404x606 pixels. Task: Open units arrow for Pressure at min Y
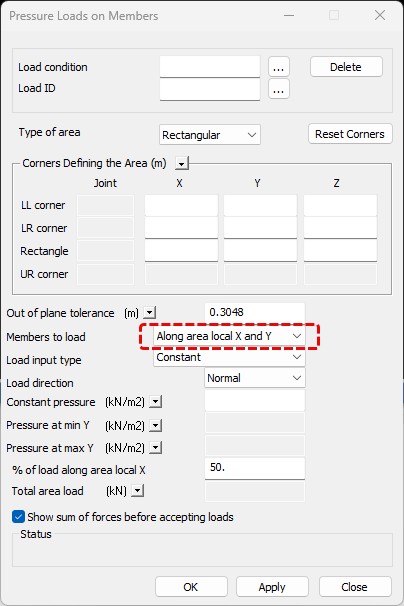point(155,426)
